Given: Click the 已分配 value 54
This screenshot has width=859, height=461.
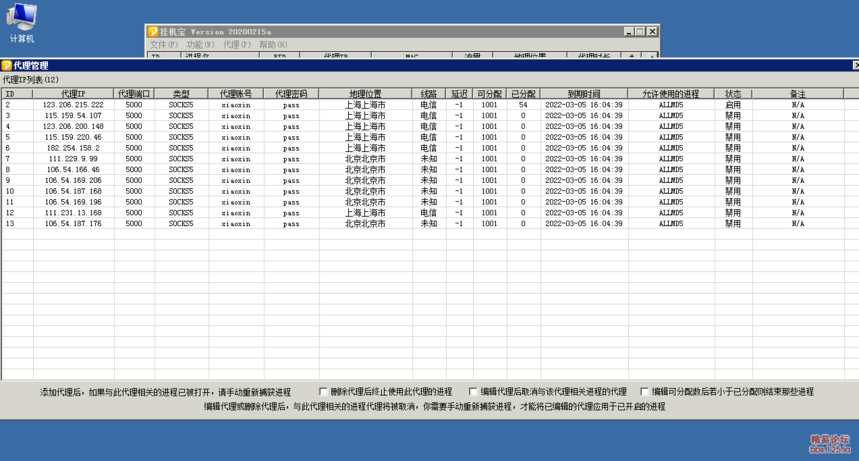Looking at the screenshot, I should click(x=523, y=105).
